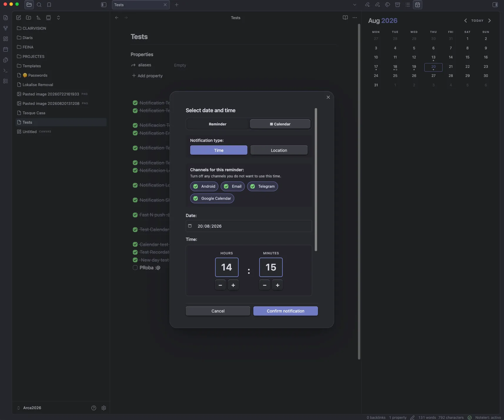Collapse the right sidebar toggle icon
Screen dimensions: 504x420
[x=495, y=5]
